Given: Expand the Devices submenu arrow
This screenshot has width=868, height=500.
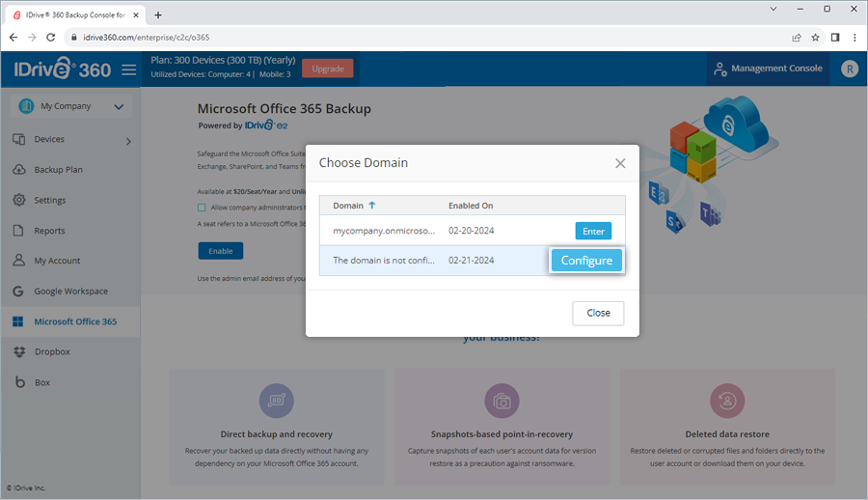Looking at the screenshot, I should (x=128, y=142).
